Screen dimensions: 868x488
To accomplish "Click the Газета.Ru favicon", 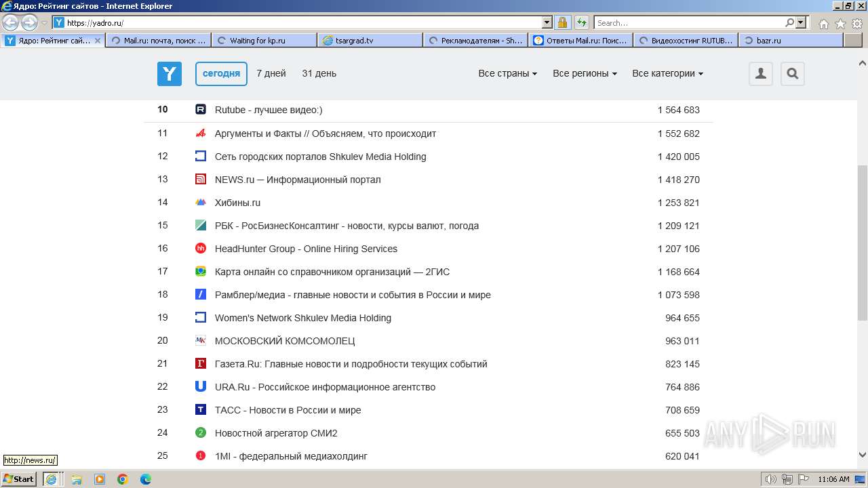I will pyautogui.click(x=201, y=363).
